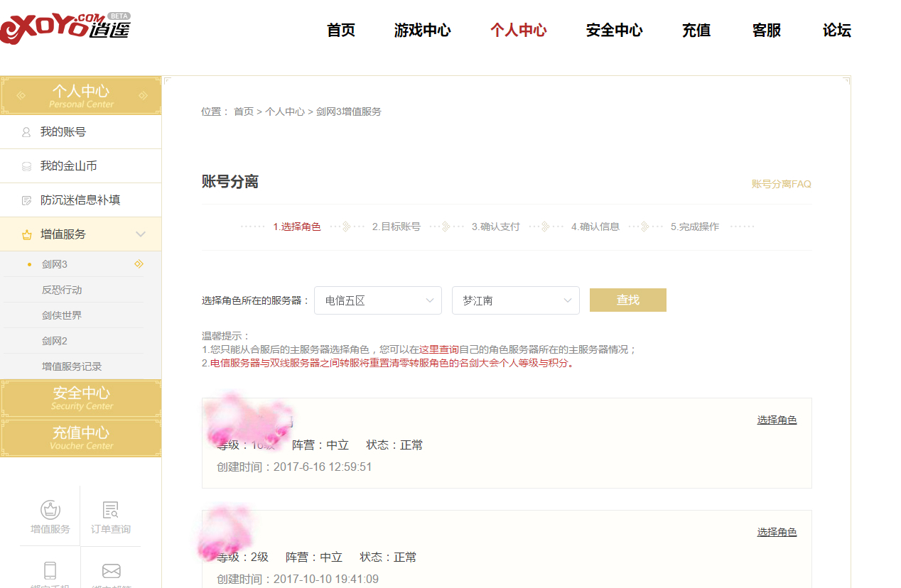Click the XOYO 逍遥 logo
The width and height of the screenshot is (901, 588).
tap(65, 28)
